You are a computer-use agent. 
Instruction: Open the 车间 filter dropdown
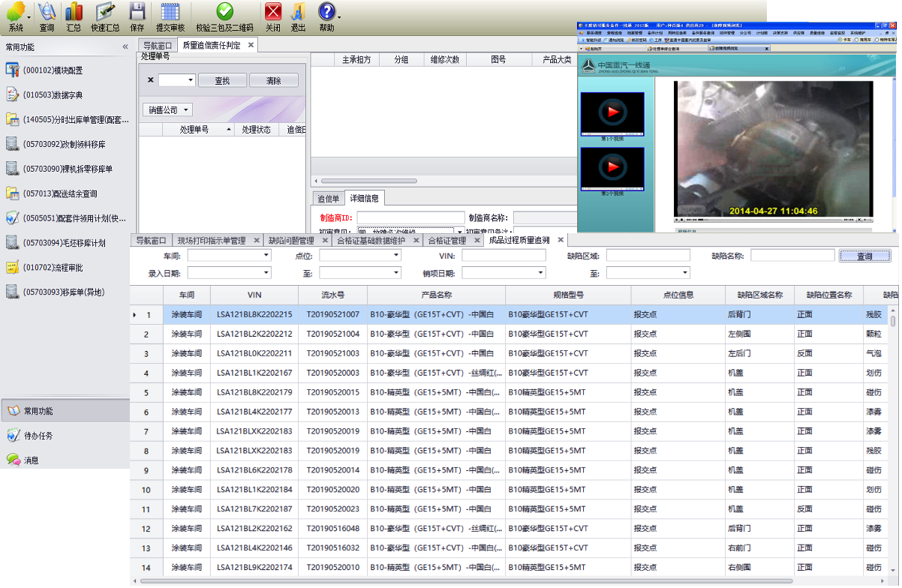click(266, 256)
